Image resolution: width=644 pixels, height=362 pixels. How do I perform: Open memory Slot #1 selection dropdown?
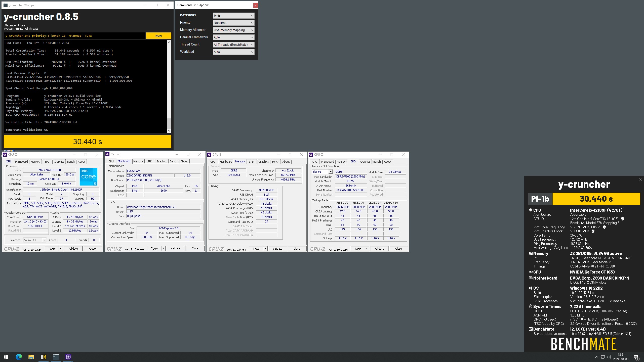pyautogui.click(x=322, y=172)
